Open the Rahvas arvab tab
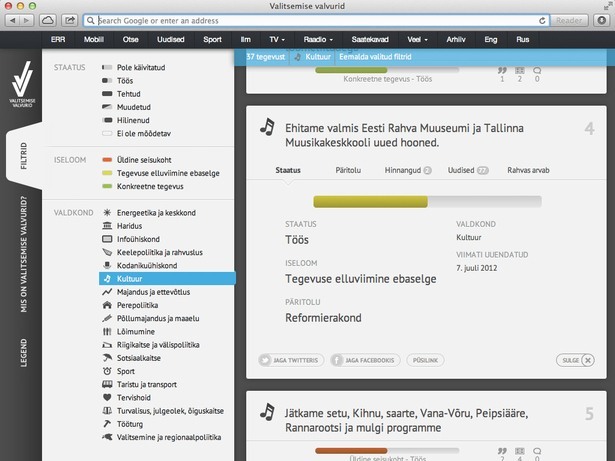 (x=529, y=170)
